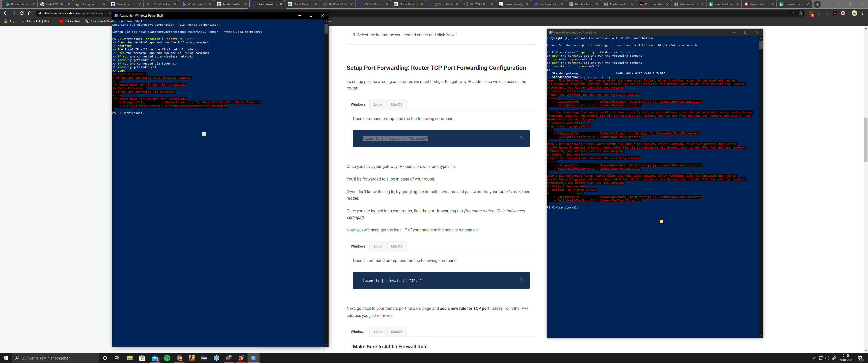Image resolution: width=868 pixels, height=363 pixels.
Task: Copy the ipconfig Gateway command snippet
Action: (x=521, y=138)
